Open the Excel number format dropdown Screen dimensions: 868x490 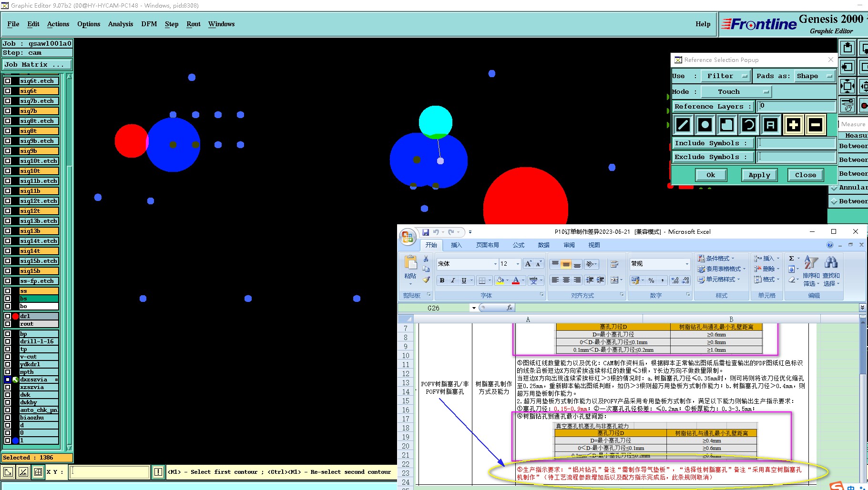pyautogui.click(x=687, y=264)
